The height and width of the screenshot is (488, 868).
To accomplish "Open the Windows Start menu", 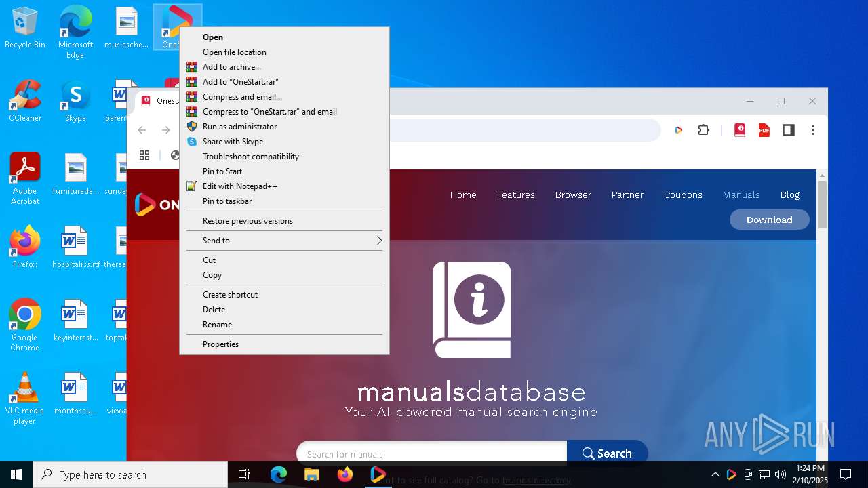I will [16, 474].
